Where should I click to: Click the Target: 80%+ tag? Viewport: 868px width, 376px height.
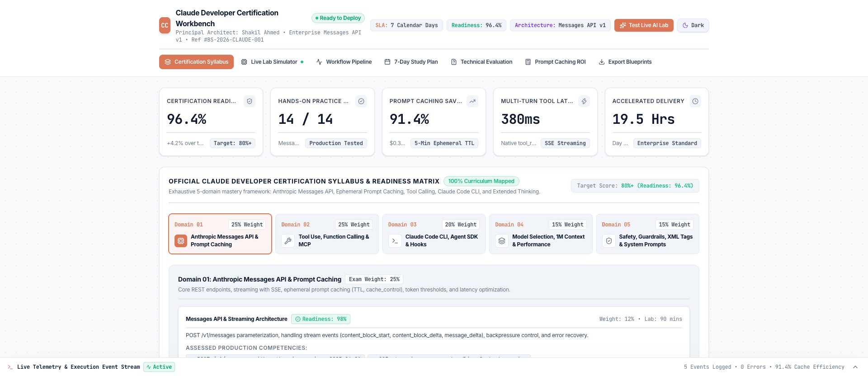pyautogui.click(x=233, y=143)
